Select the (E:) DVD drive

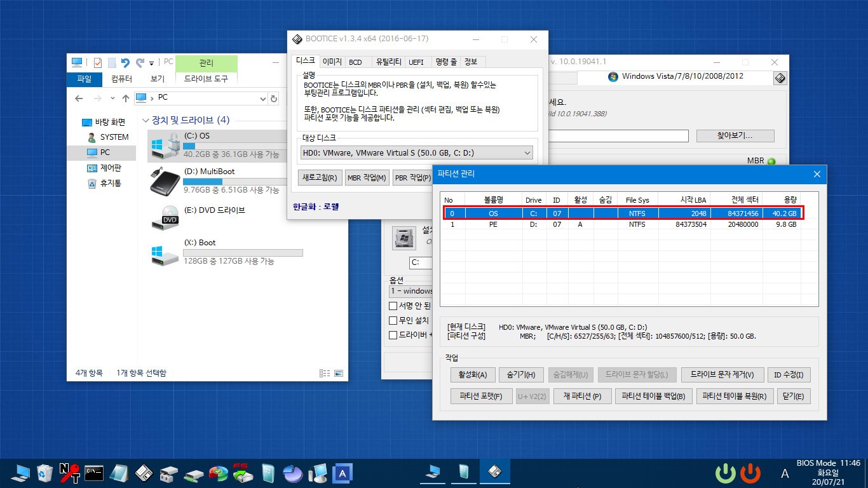point(216,217)
